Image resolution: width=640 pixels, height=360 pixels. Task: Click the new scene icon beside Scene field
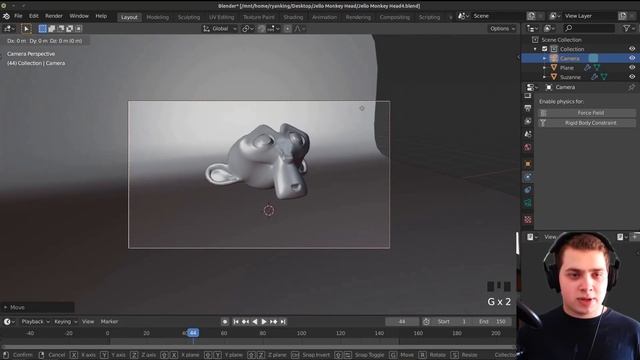tap(531, 16)
